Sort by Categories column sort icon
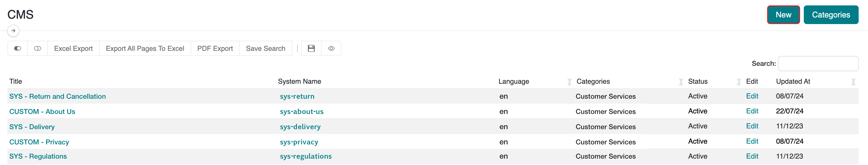 coord(681,82)
